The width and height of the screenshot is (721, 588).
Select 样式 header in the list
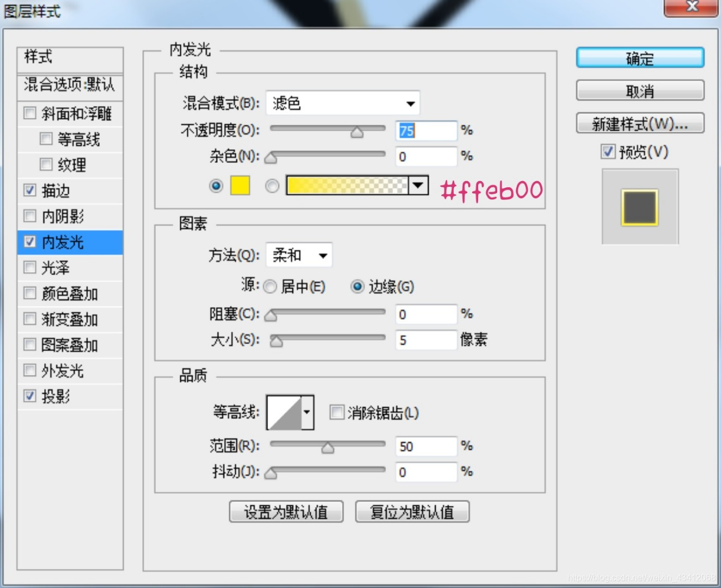pos(70,57)
